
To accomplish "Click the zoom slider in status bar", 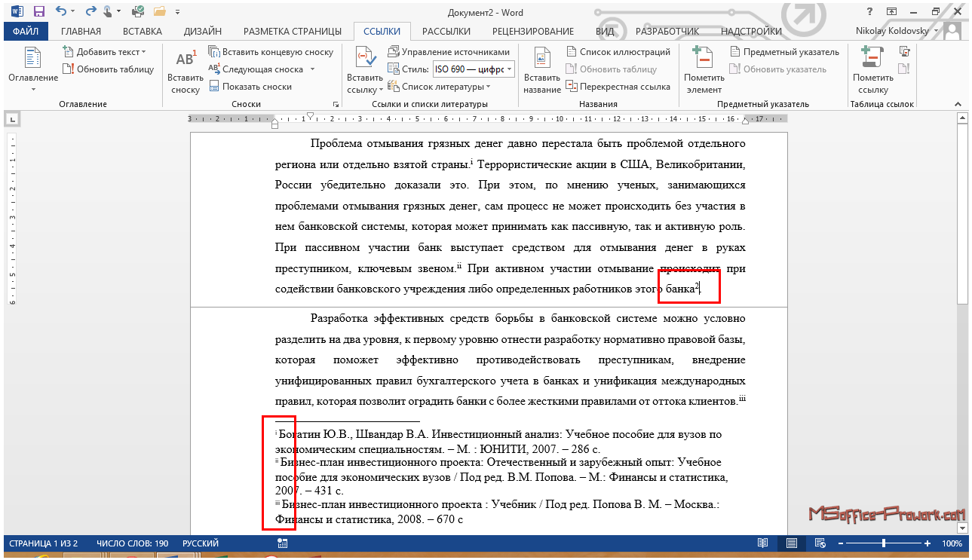I will pyautogui.click(x=884, y=543).
